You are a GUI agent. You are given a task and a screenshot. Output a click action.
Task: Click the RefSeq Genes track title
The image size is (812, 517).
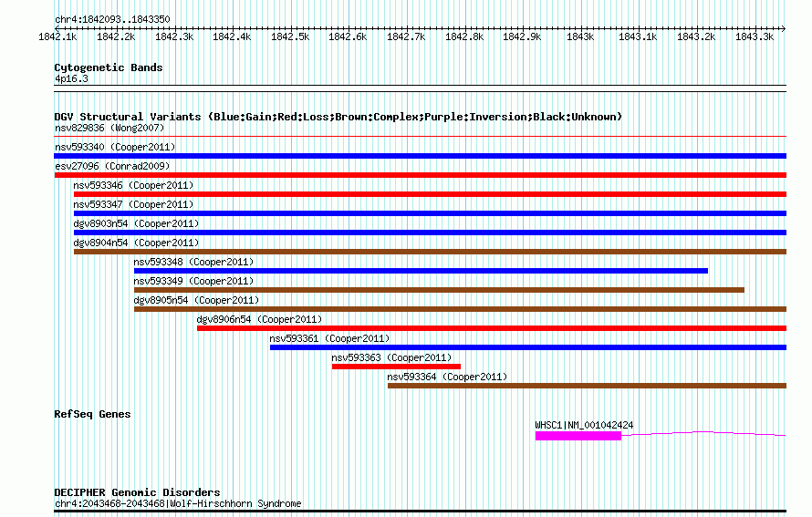click(92, 414)
